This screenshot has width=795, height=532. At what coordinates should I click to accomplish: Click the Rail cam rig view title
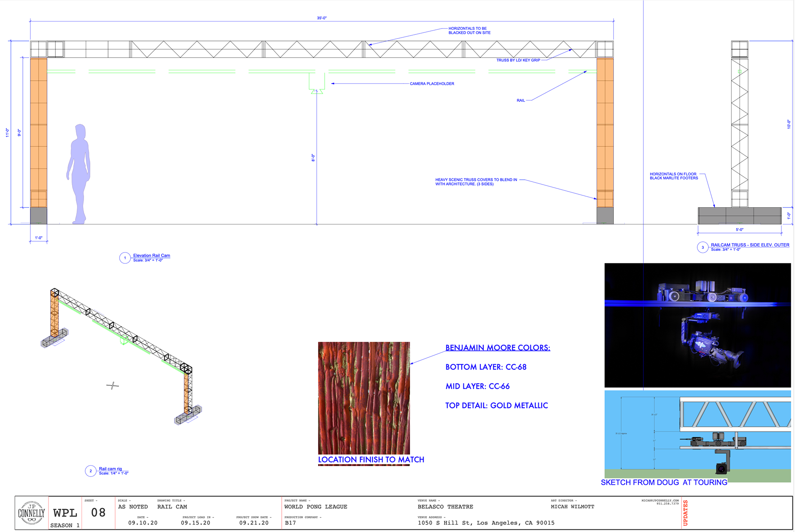(x=110, y=469)
